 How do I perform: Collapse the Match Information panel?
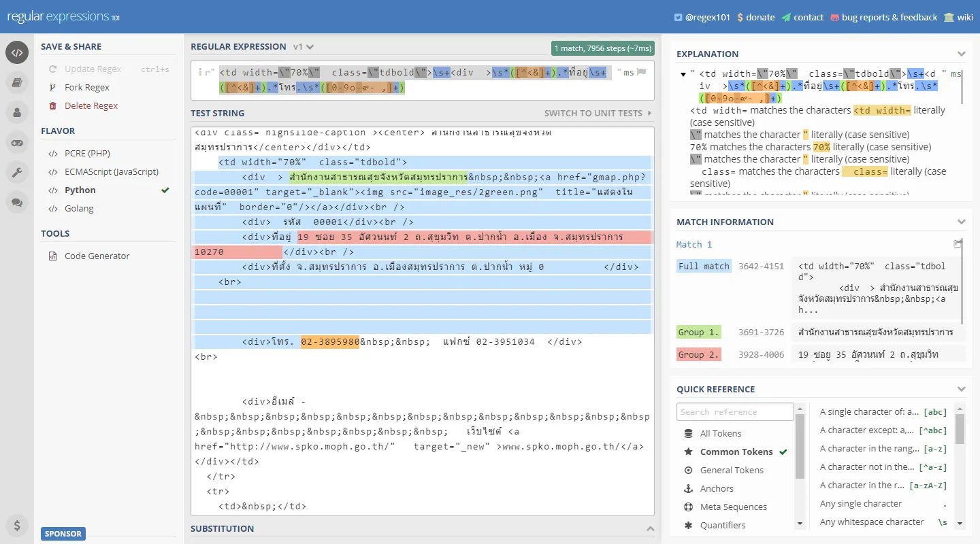coord(961,221)
